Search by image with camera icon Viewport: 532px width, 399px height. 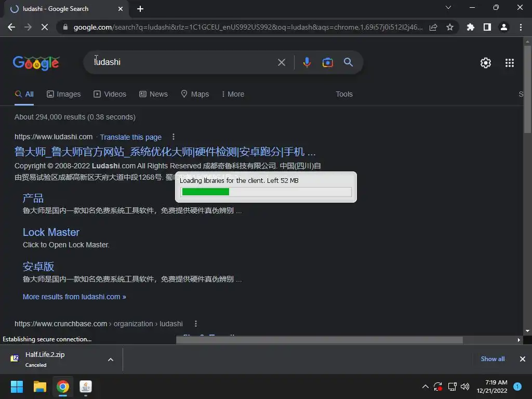click(327, 62)
